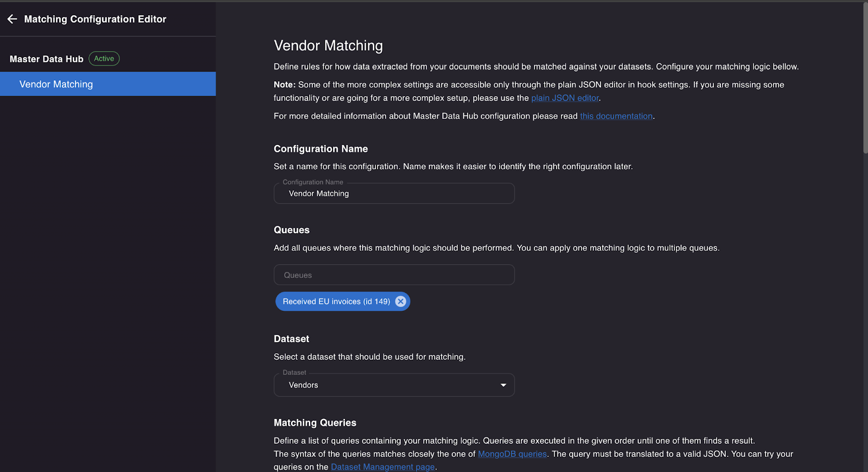Click the large Vendor Matching page heading
The height and width of the screenshot is (472, 868).
(x=328, y=46)
